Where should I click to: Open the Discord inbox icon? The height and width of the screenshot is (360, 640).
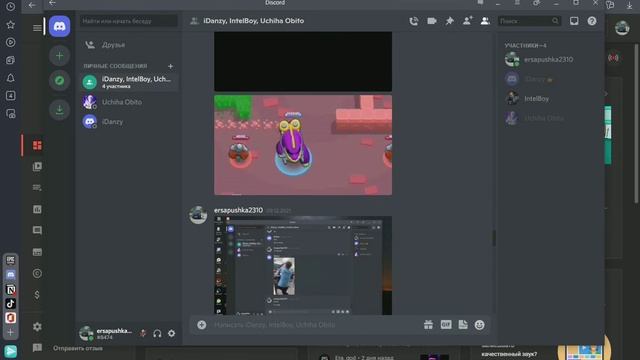point(574,21)
